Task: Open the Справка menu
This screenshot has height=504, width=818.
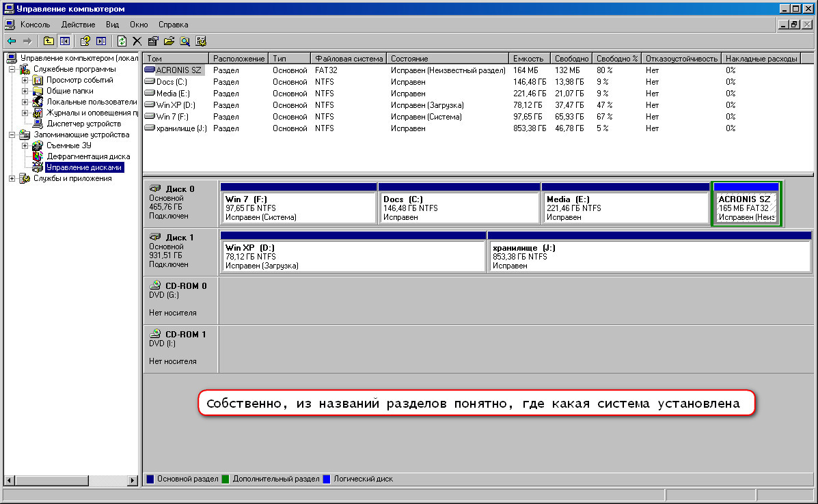Action: [x=173, y=25]
